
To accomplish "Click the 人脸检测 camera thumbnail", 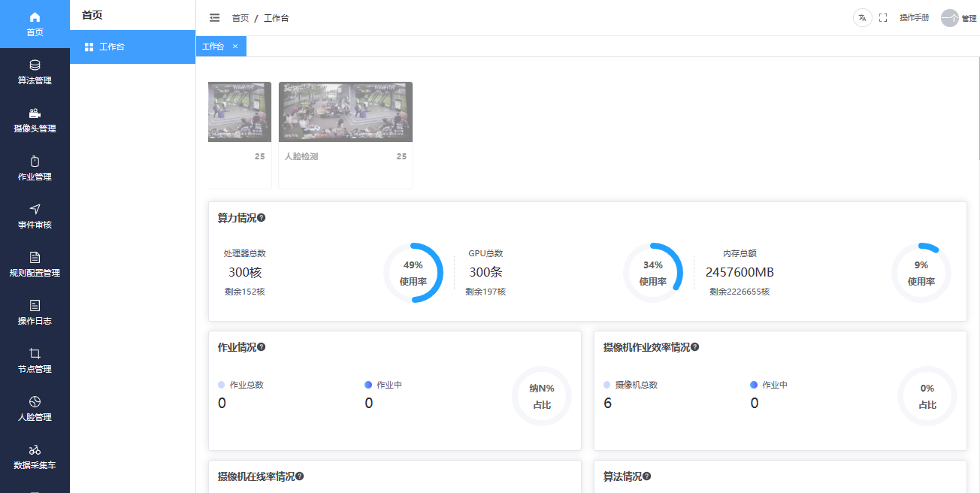I will (x=346, y=112).
